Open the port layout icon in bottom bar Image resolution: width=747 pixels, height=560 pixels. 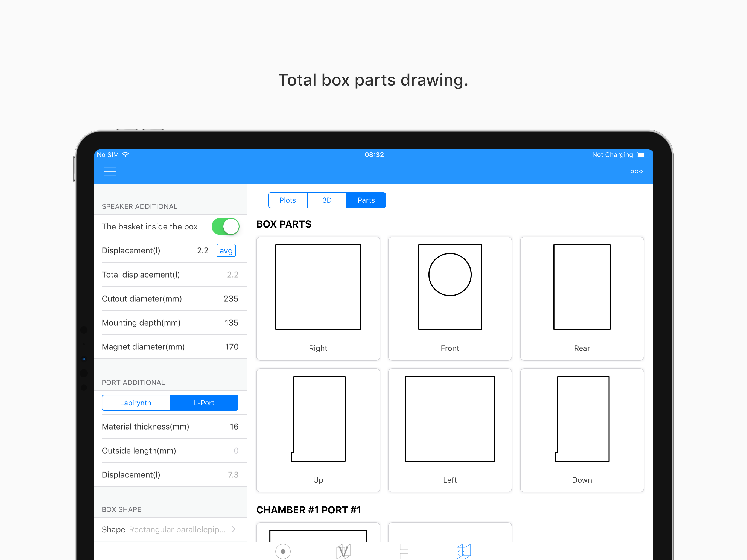pos(403,551)
